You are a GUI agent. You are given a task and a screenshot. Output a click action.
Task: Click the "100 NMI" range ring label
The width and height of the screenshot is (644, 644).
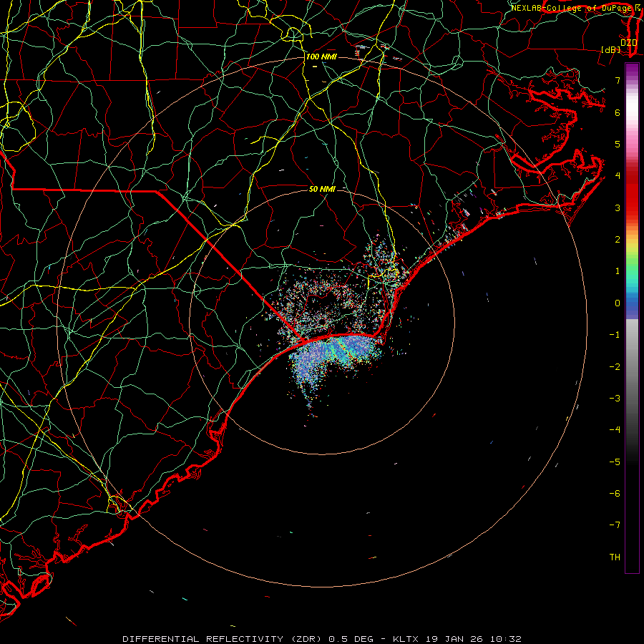(x=321, y=57)
